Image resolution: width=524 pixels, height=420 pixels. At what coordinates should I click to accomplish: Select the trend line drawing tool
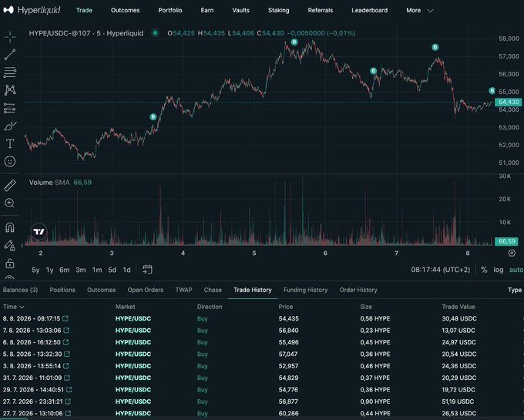10,55
